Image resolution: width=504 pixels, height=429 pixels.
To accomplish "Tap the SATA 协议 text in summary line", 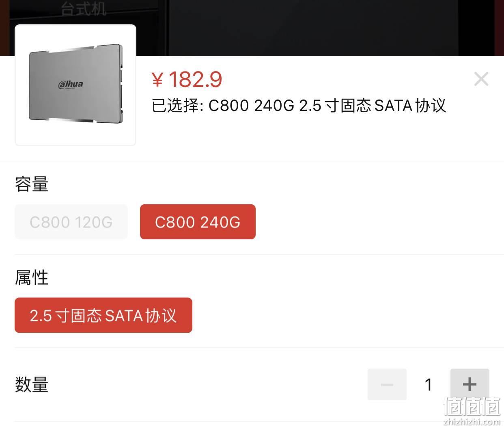I will [x=410, y=106].
